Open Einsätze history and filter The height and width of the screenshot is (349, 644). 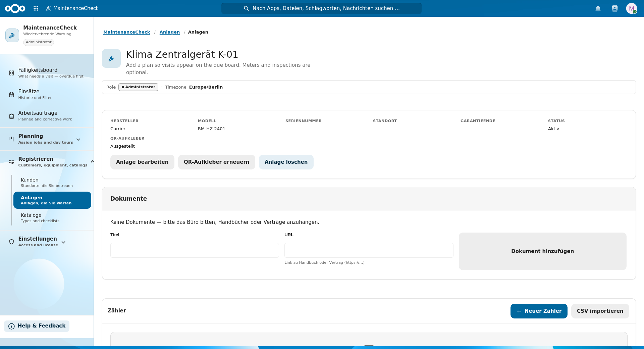[x=47, y=94]
